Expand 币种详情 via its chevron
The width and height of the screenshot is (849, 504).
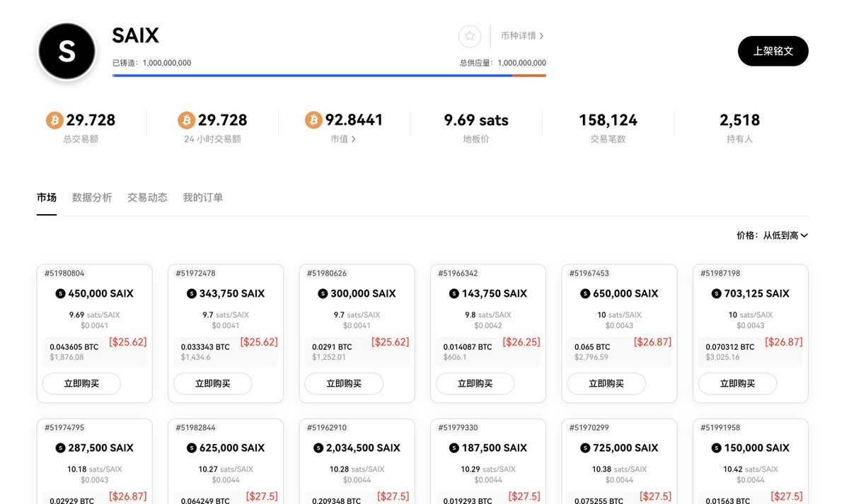(x=543, y=35)
